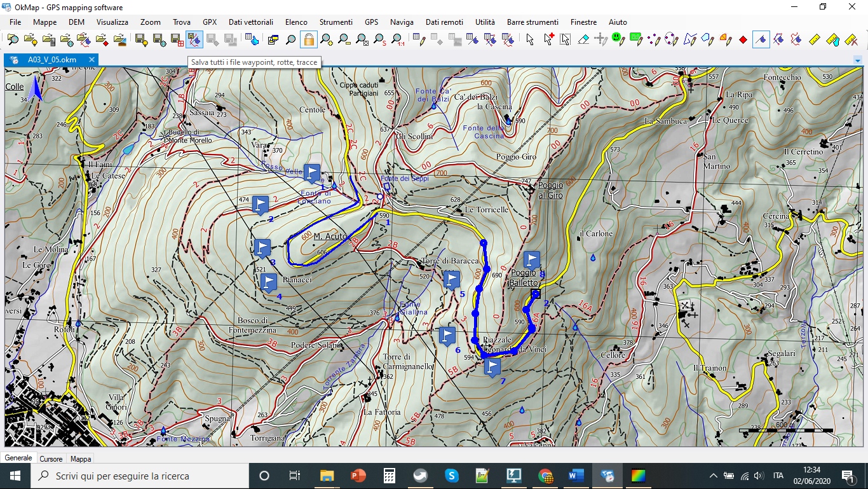This screenshot has width=868, height=489.
Task: Switch to the Mappa bottom tab
Action: pos(81,458)
